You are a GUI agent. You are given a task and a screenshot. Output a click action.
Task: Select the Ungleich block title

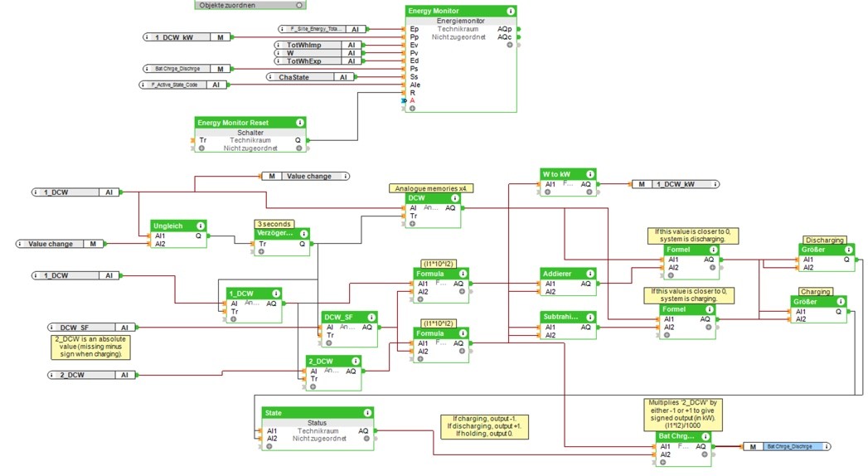(167, 226)
